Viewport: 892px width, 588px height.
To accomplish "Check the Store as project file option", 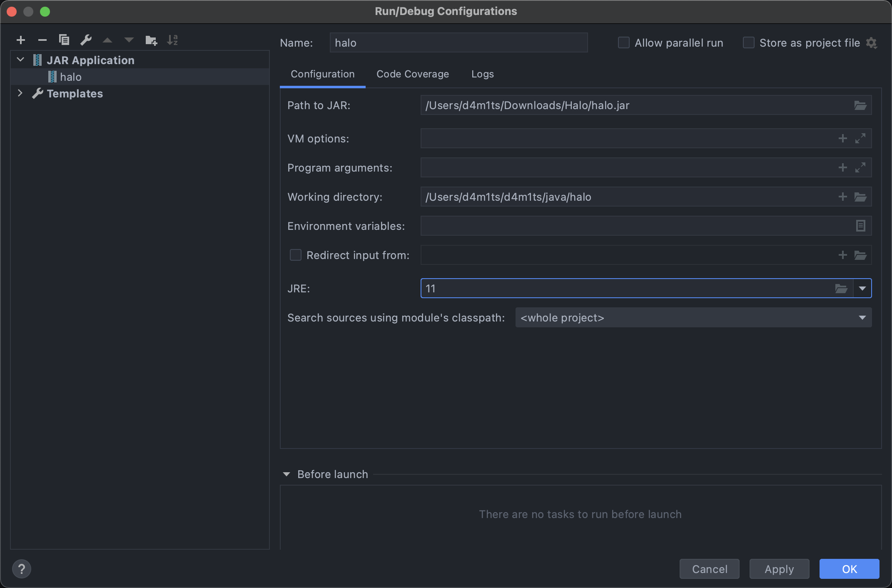I will point(748,42).
